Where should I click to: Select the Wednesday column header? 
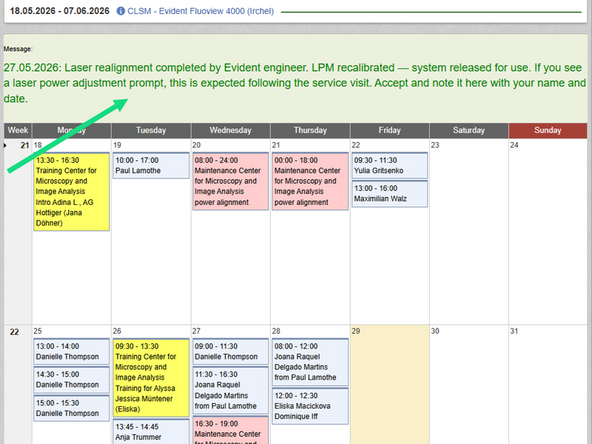(x=230, y=130)
